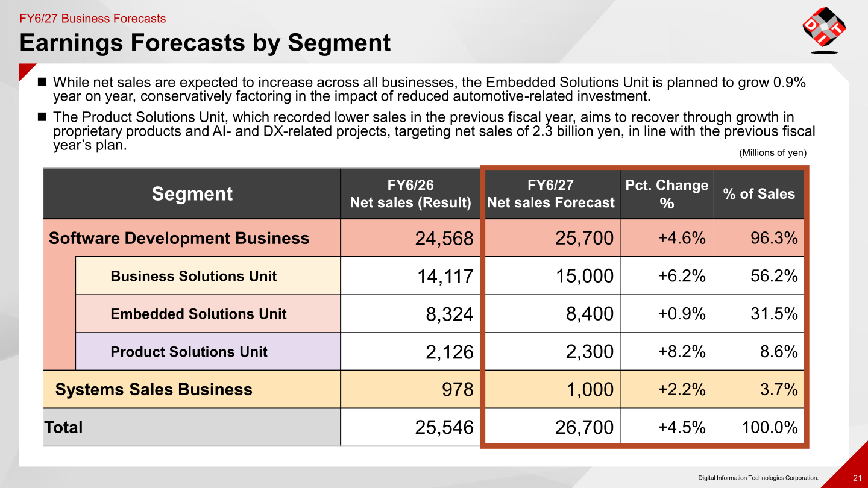Select the 'Business Solutions Unit' row label

193,276
